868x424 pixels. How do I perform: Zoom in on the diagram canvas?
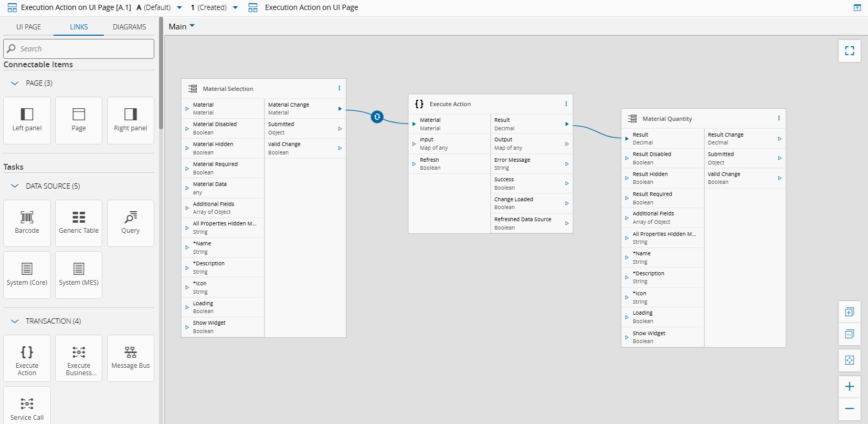(849, 387)
